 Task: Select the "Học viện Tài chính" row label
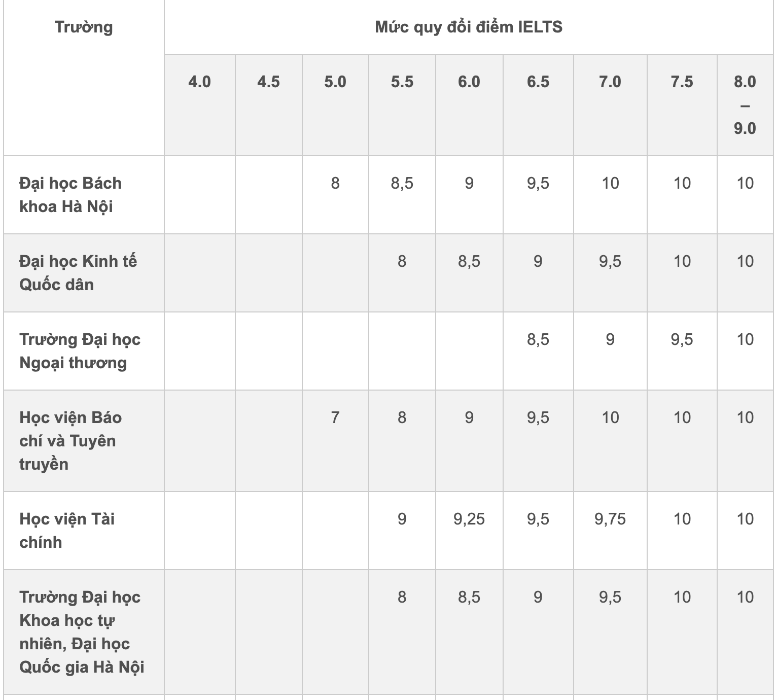67,531
